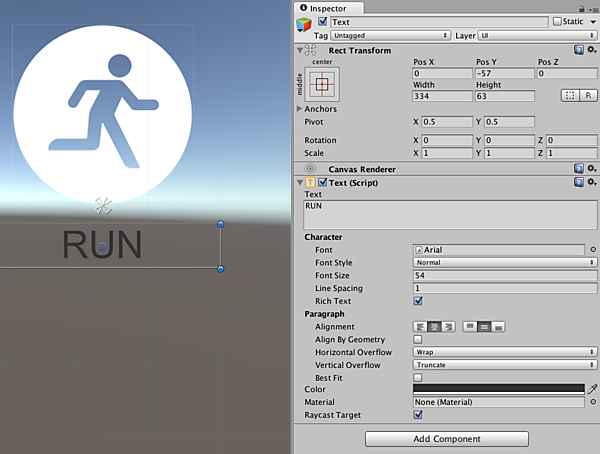Expand the Anchors foldout
Image resolution: width=600 pixels, height=454 pixels.
tap(300, 109)
